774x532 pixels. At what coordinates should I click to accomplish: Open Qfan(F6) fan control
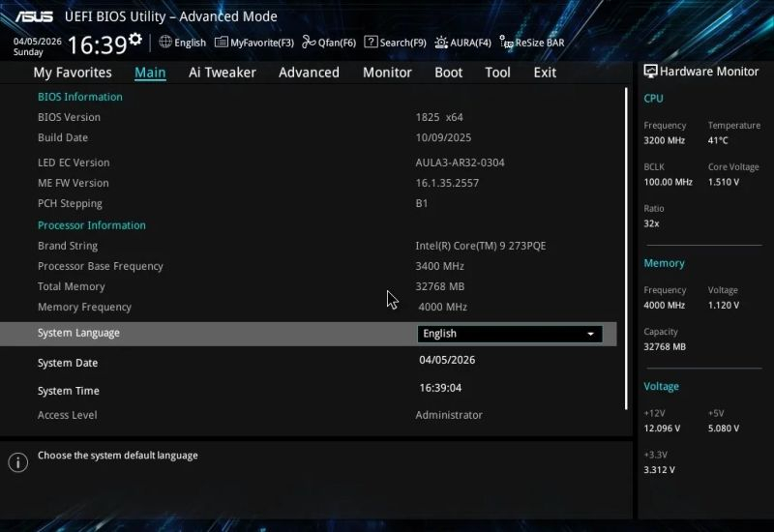tap(329, 43)
